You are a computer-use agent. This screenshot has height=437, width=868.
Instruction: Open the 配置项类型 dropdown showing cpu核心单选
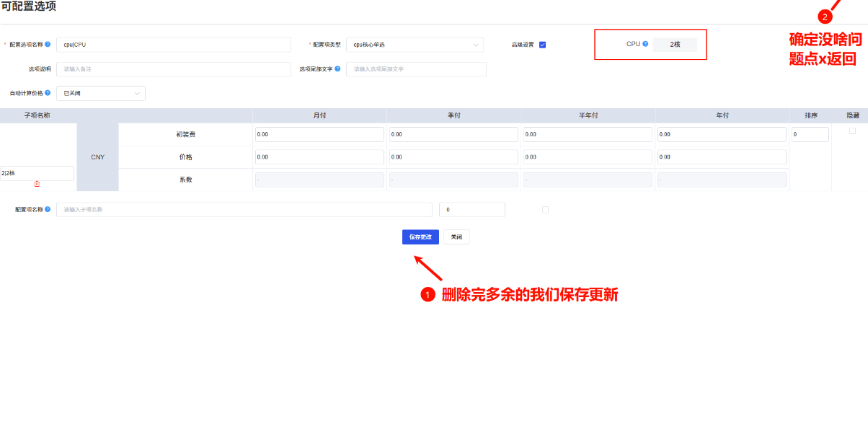coord(415,44)
